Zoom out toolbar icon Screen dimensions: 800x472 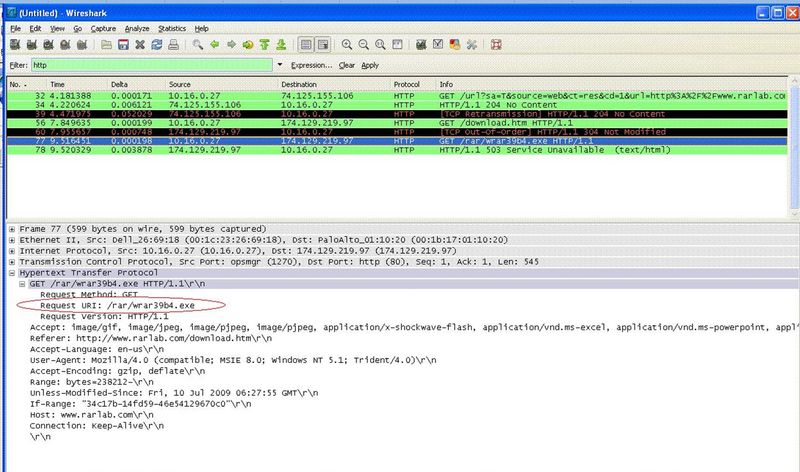364,45
